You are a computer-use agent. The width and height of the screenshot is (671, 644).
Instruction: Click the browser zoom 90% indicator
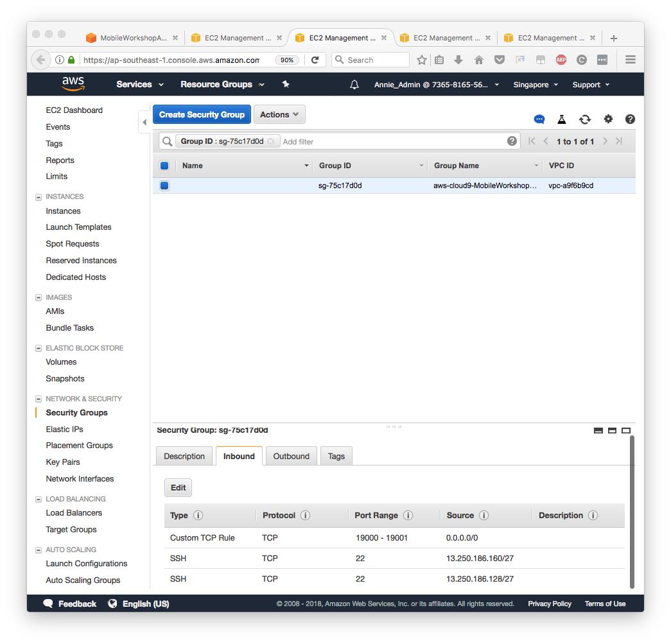pyautogui.click(x=287, y=60)
